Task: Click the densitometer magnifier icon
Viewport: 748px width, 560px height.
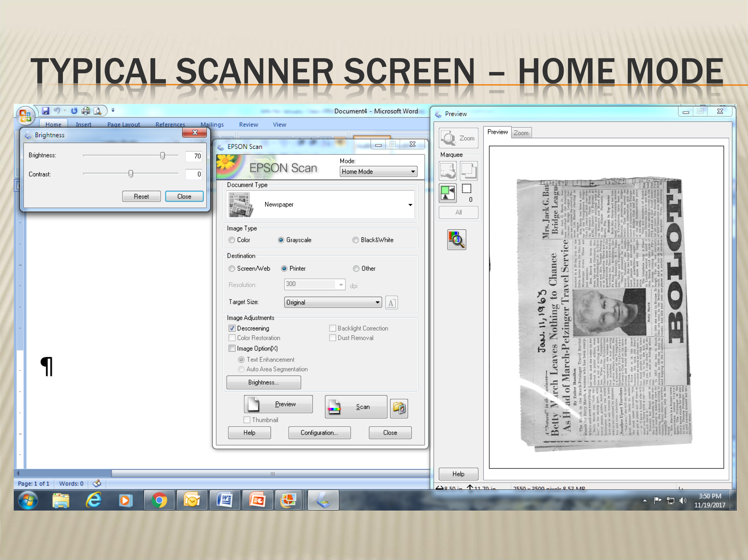Action: click(457, 240)
